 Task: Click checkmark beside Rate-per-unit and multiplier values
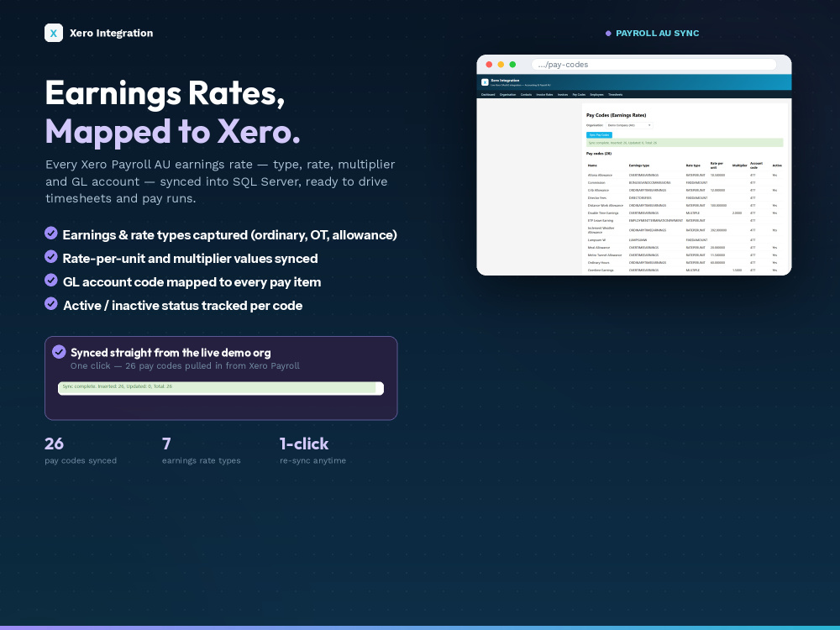click(x=51, y=256)
